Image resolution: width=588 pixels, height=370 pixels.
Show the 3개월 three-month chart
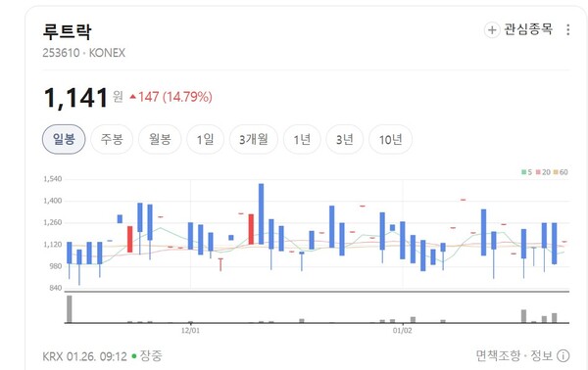click(x=254, y=139)
